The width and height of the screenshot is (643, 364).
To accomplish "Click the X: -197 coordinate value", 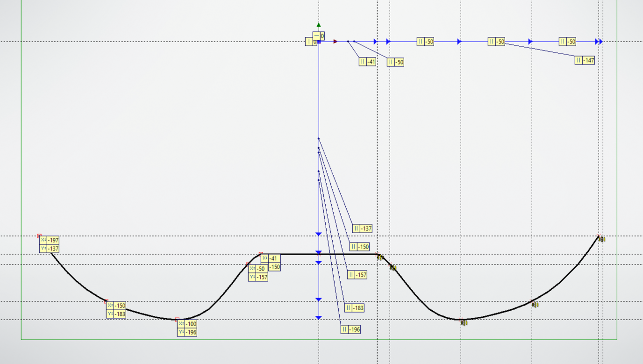I will (53, 241).
